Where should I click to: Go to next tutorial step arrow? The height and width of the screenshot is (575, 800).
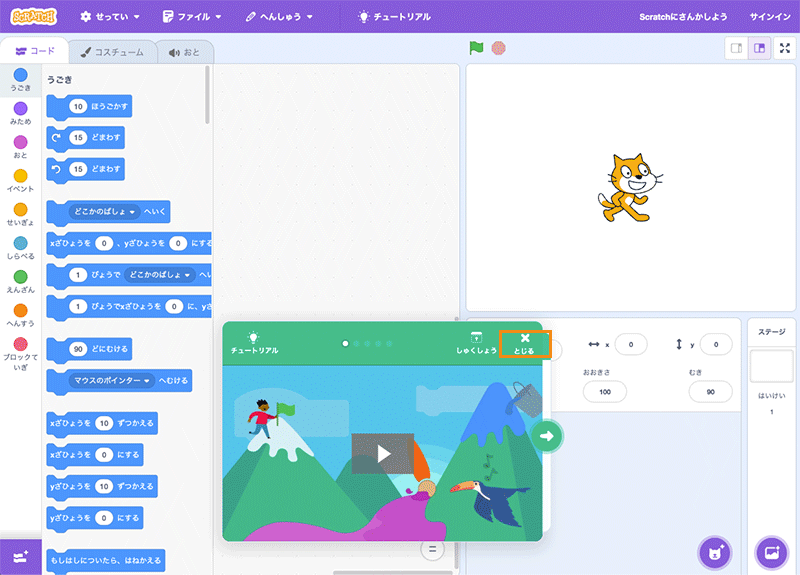point(547,435)
